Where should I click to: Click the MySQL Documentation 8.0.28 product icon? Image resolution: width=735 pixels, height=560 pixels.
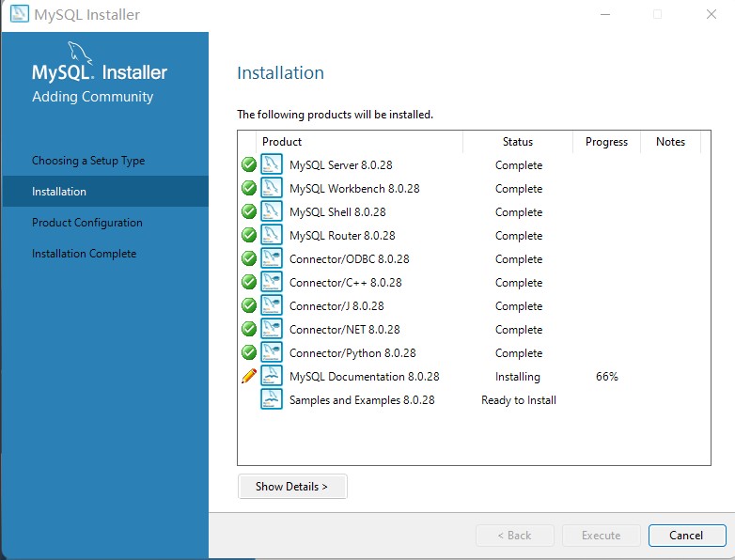coord(272,376)
